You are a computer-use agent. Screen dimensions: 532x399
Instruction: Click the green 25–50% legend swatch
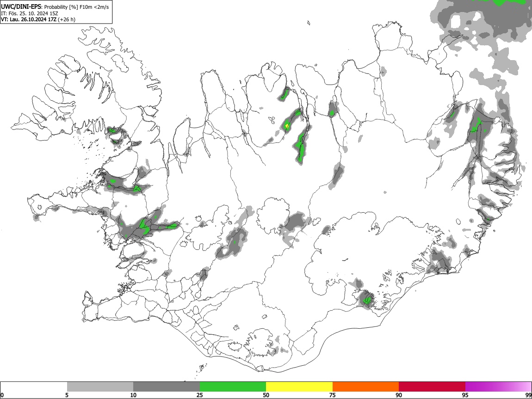(x=233, y=387)
